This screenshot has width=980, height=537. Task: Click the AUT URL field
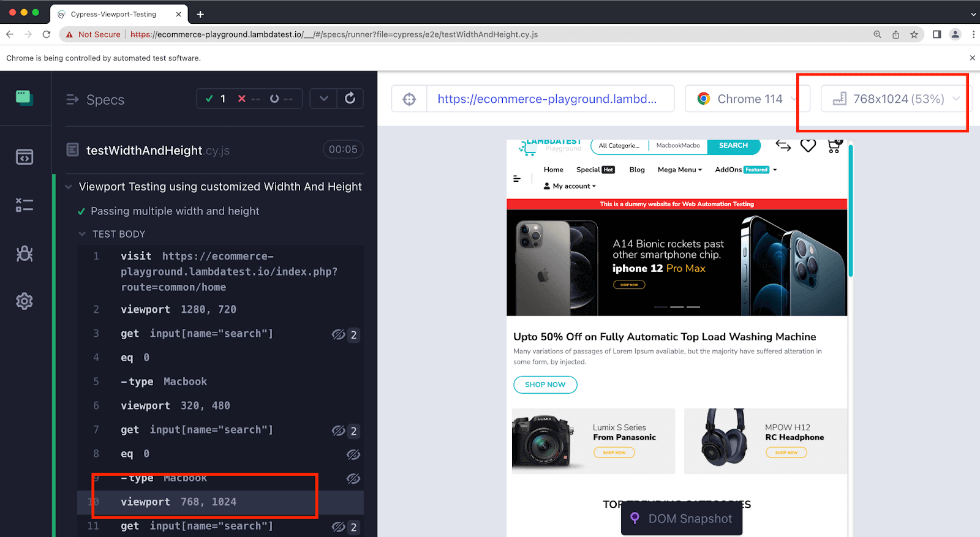coord(546,99)
